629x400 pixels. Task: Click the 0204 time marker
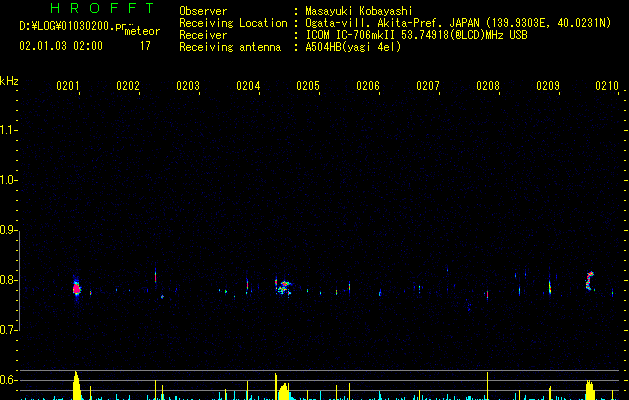248,86
